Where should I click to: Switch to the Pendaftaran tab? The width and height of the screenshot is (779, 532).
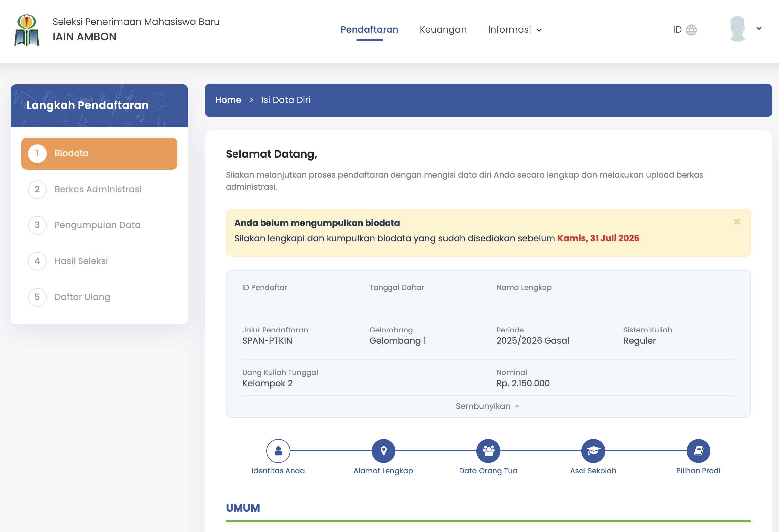(x=370, y=30)
